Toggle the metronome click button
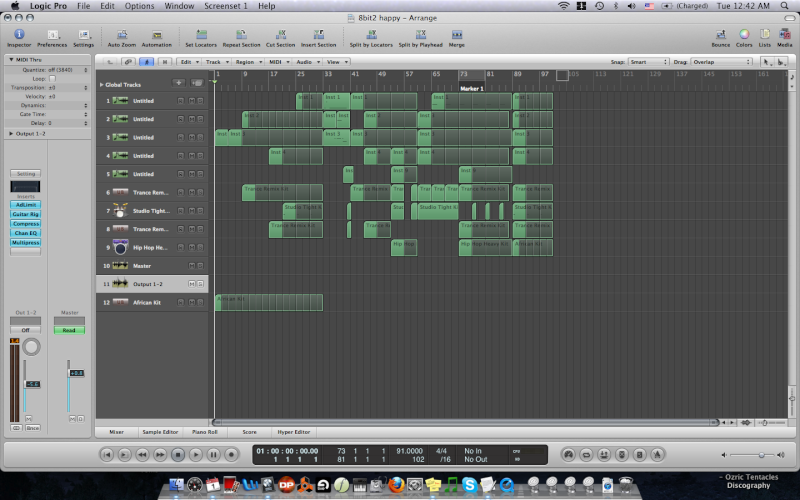Screen dimensions: 800x500 click(x=657, y=454)
